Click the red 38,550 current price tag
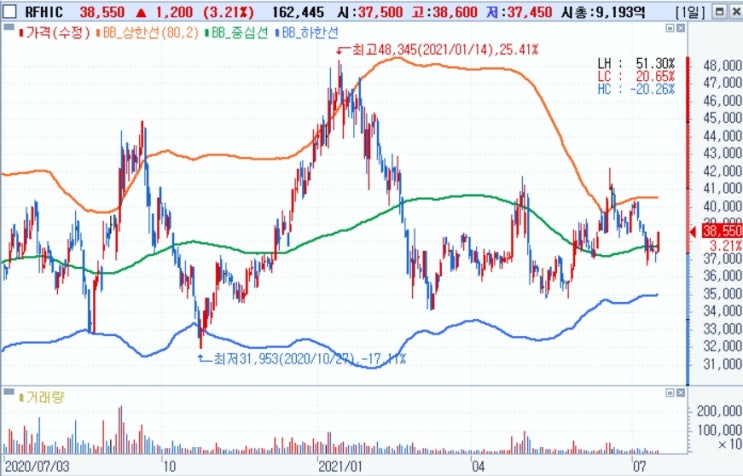This screenshot has width=743, height=476. pyautogui.click(x=721, y=231)
